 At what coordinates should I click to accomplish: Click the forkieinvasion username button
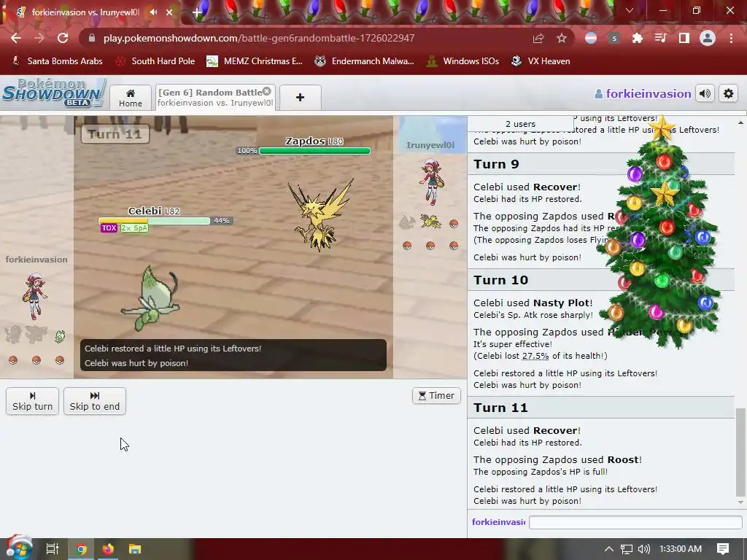(643, 94)
